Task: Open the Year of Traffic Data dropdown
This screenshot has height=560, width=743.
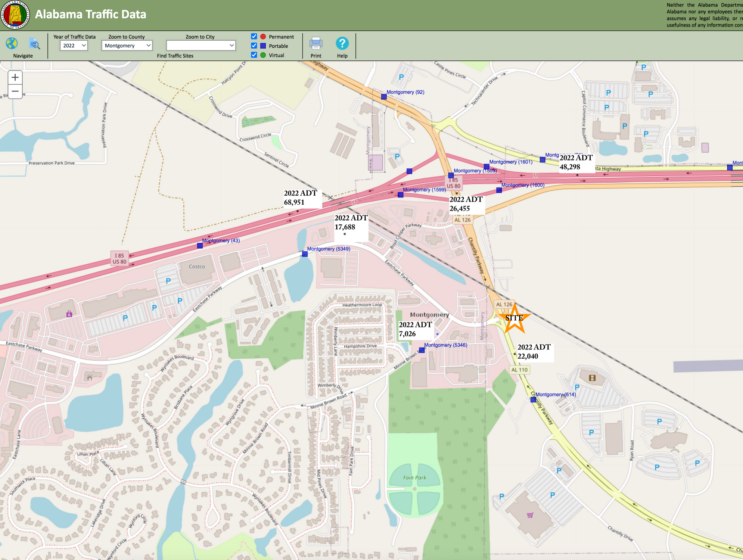Action: click(x=74, y=46)
